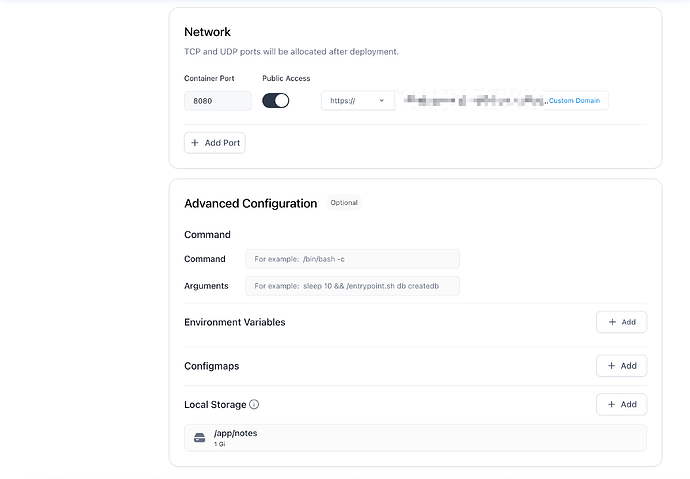Expand the protocol selector chevron arrow
Screen dimensions: 690x479
pyautogui.click(x=382, y=101)
